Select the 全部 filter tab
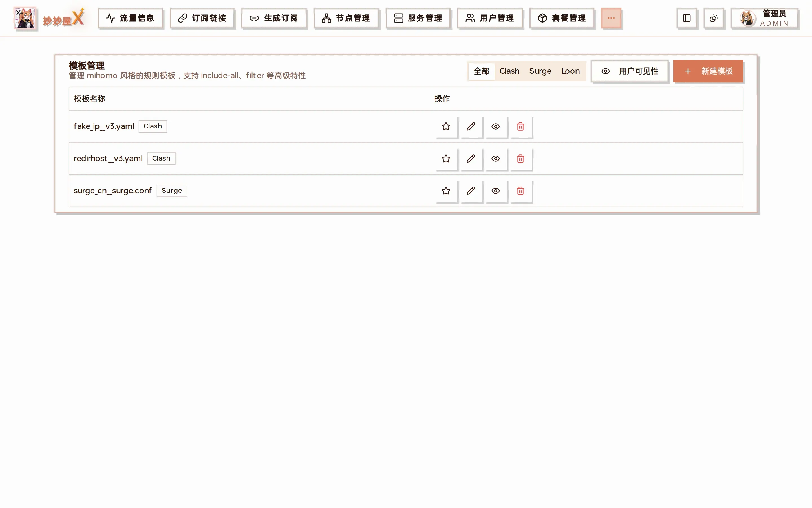This screenshot has width=812, height=508. (482, 71)
